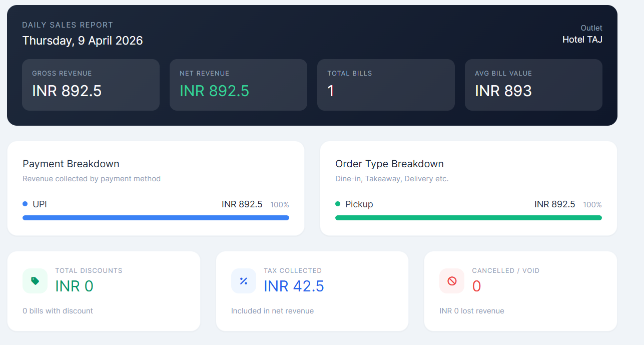The image size is (644, 345).
Task: Click the green discount tag icon
Action: [35, 281]
